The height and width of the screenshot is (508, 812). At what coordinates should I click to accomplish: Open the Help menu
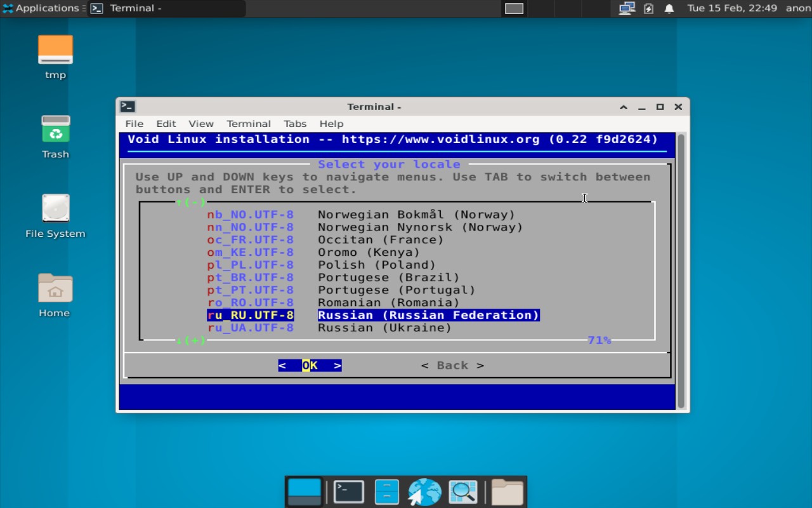[331, 124]
